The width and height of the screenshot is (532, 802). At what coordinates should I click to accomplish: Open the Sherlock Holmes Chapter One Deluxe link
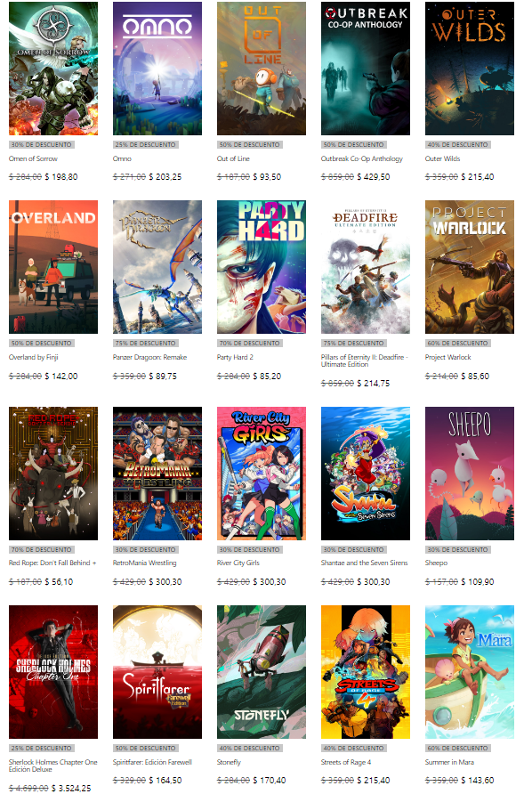[x=53, y=766]
